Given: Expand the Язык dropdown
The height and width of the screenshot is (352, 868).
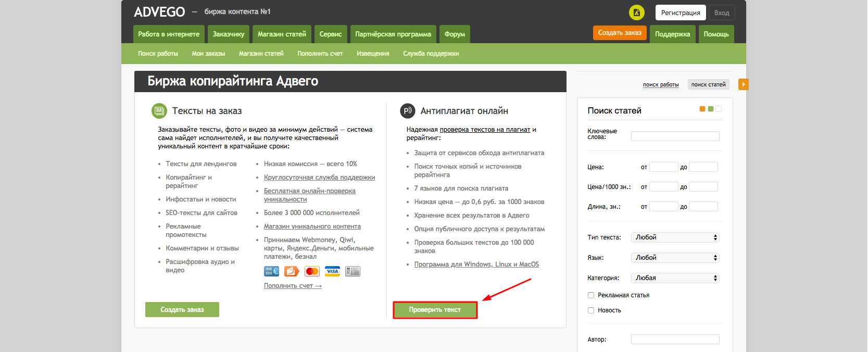Looking at the screenshot, I should coord(675,258).
